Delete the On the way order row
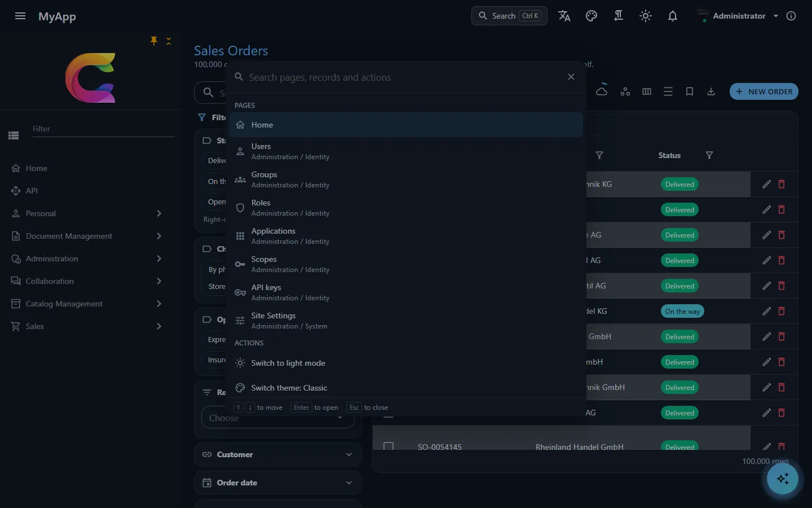The width and height of the screenshot is (812, 508). [782, 311]
